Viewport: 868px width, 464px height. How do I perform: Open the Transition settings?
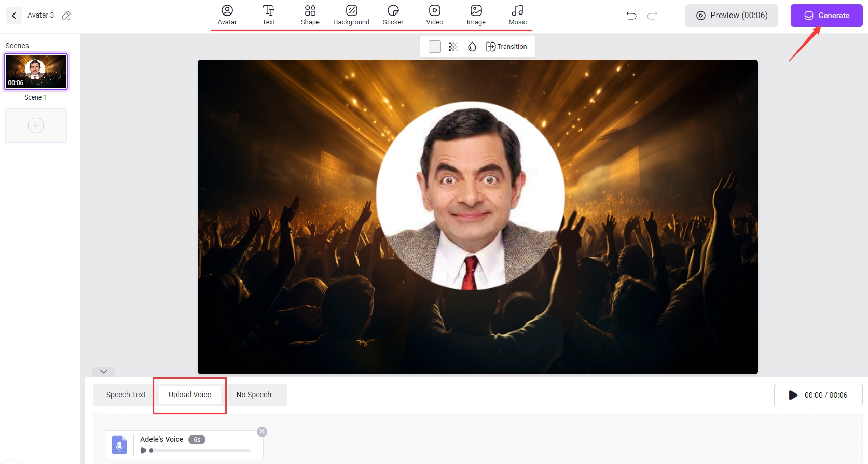(x=506, y=47)
